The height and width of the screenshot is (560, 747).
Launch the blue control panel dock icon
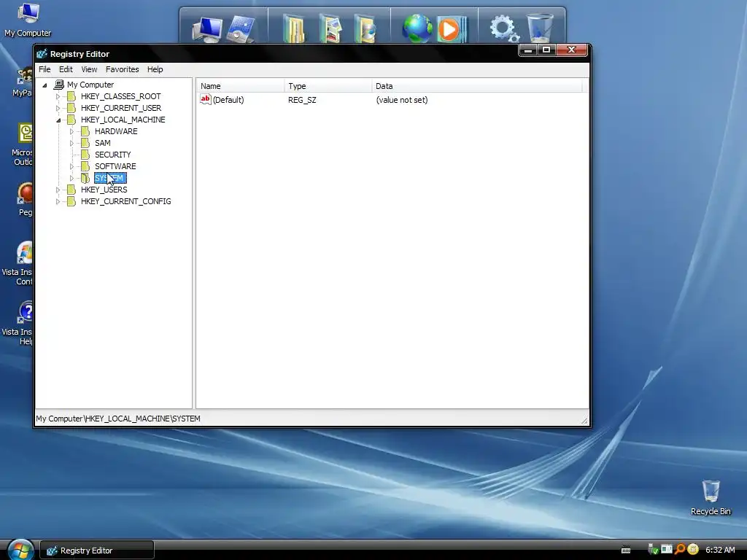[241, 29]
